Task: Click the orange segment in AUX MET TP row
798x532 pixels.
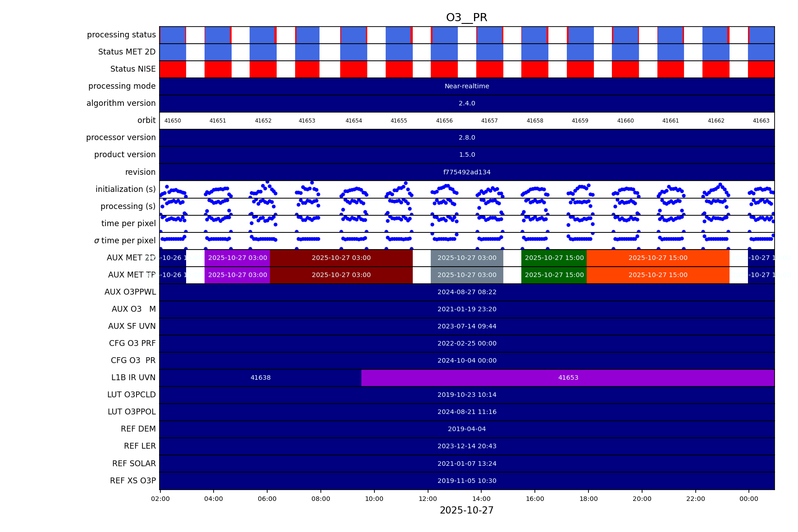Action: coord(657,275)
